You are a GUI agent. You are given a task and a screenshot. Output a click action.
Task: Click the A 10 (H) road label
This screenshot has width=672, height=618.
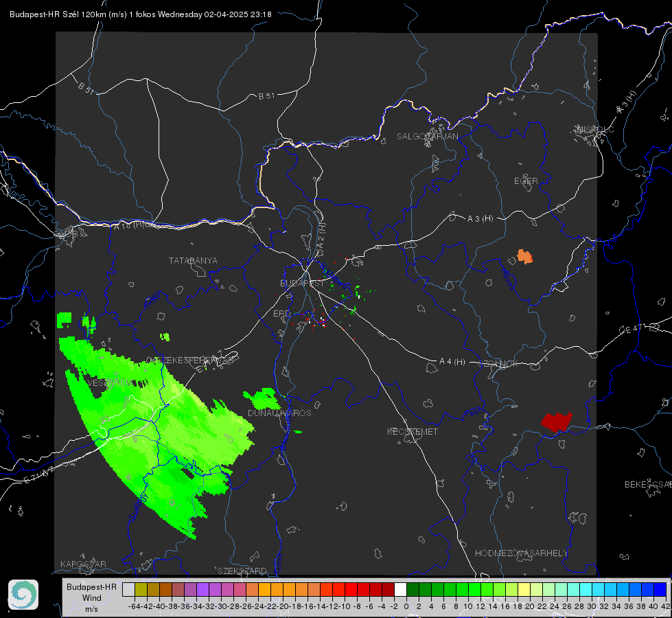click(x=130, y=225)
